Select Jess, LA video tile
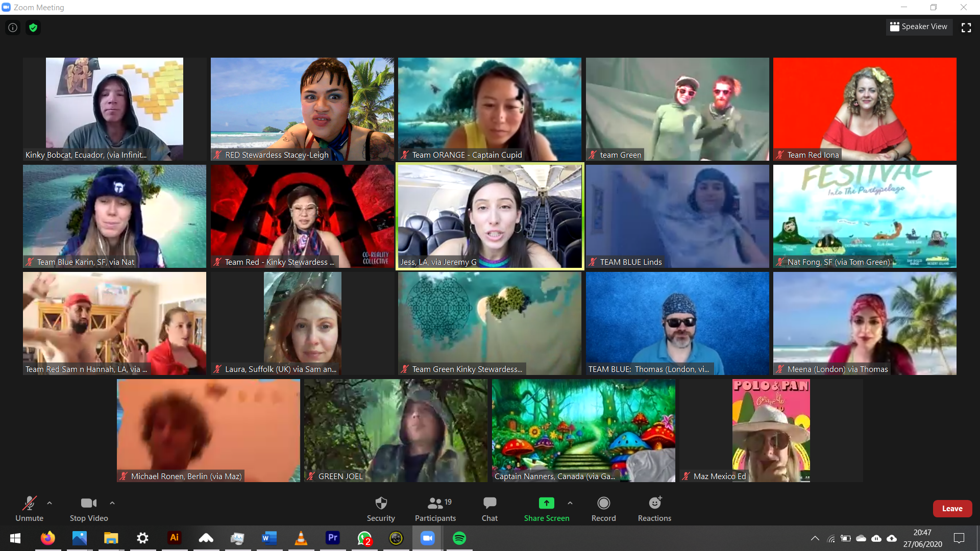Image resolution: width=980 pixels, height=551 pixels. click(x=489, y=216)
